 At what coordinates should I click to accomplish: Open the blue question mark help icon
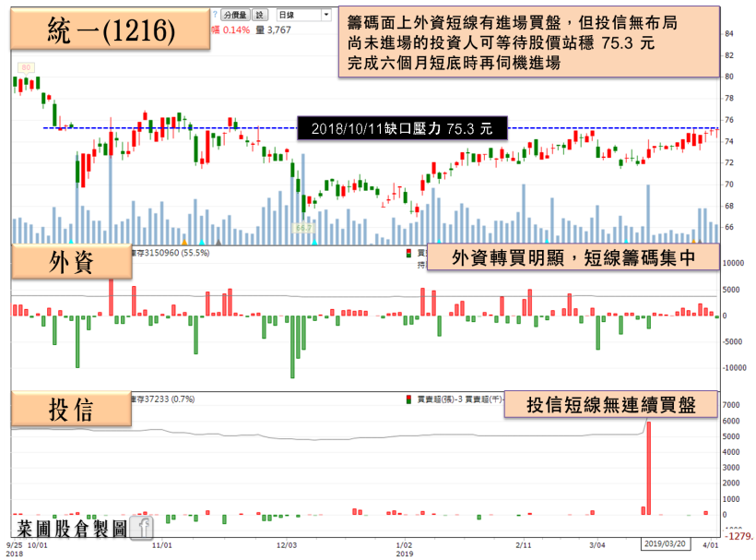point(215,15)
